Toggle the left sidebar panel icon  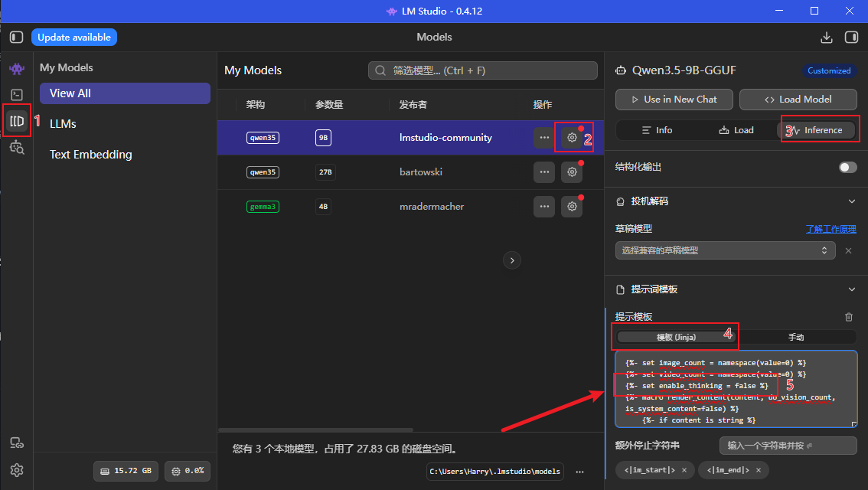pyautogui.click(x=17, y=37)
